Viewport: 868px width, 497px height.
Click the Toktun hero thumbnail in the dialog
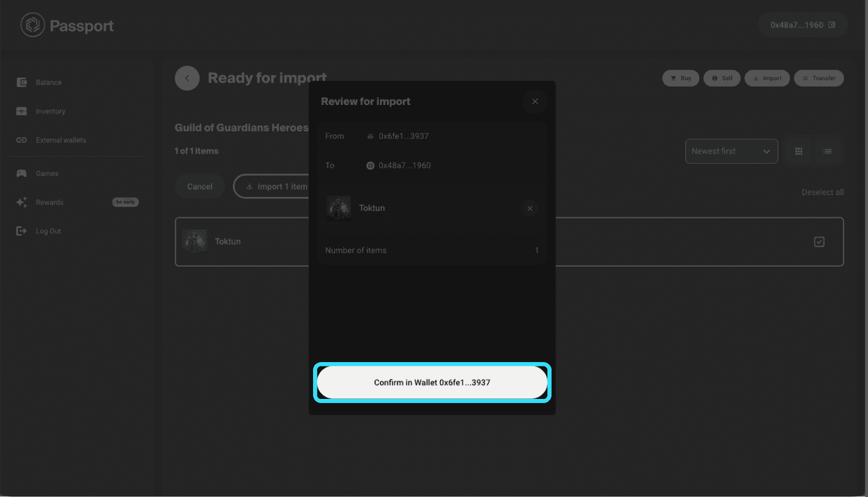click(339, 208)
